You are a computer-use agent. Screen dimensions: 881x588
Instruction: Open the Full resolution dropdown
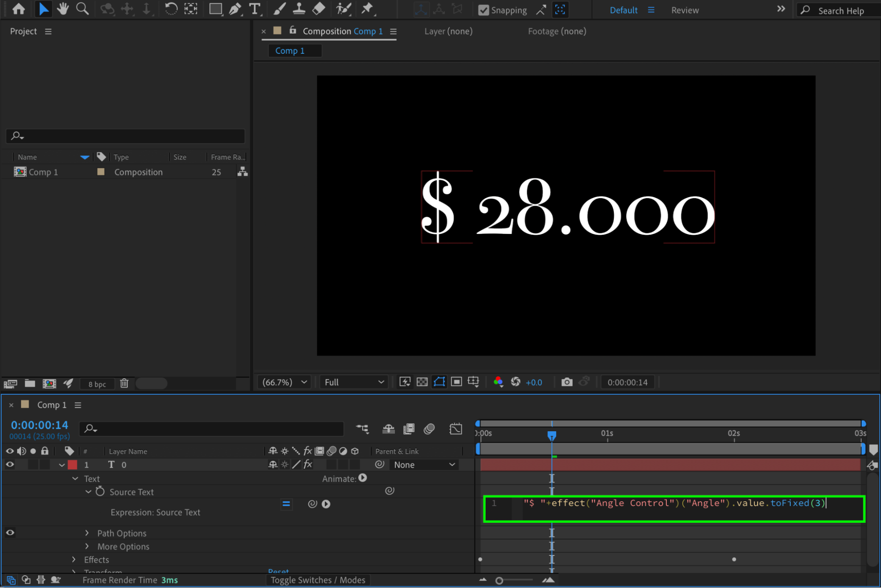coord(354,382)
